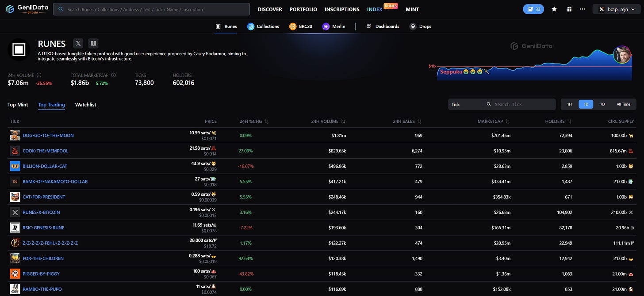
Task: Open the Dashboards tab
Action: coord(383,27)
